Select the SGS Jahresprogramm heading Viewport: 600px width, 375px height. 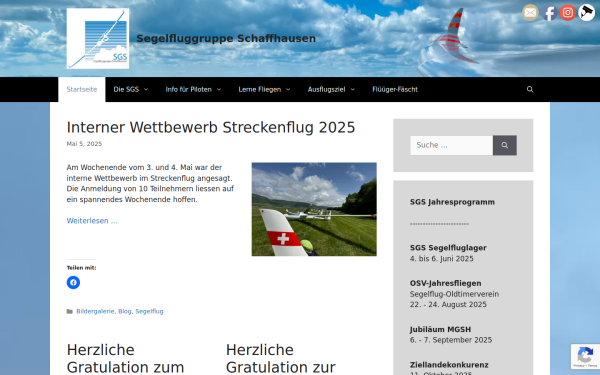point(452,202)
